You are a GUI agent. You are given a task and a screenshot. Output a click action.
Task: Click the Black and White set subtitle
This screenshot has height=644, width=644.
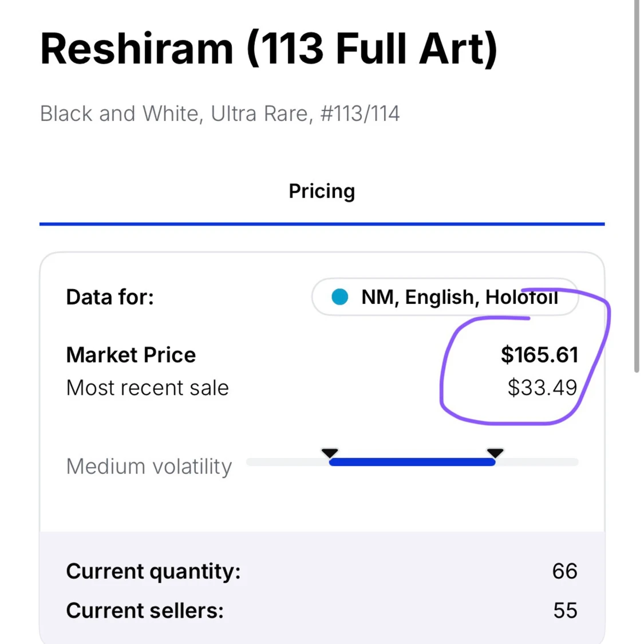click(220, 114)
